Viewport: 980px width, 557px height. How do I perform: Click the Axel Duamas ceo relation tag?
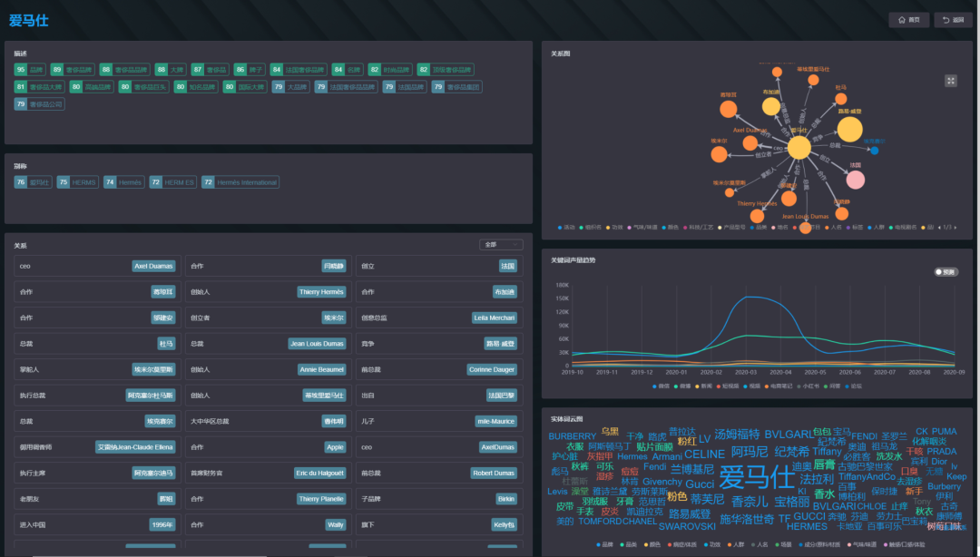coord(153,267)
